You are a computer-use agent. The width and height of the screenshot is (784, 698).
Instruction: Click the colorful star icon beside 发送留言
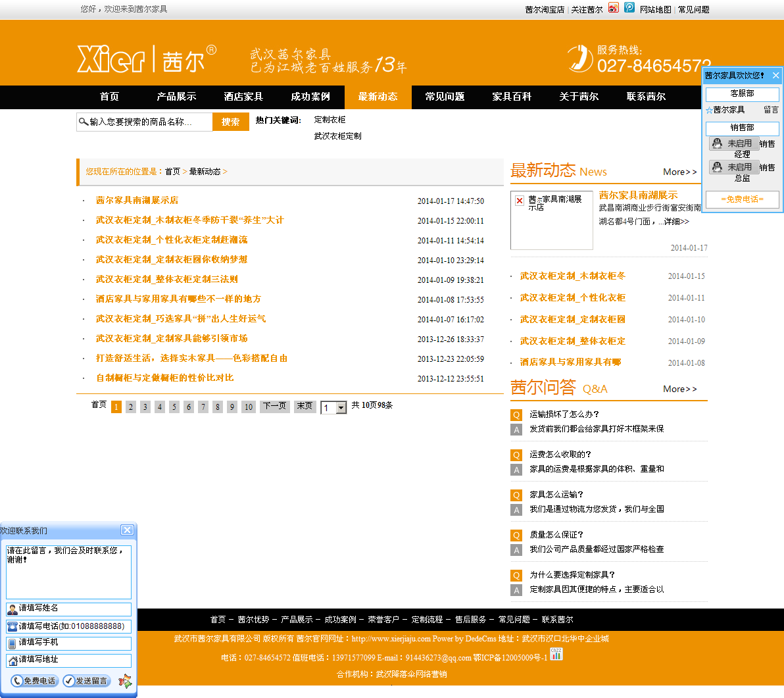[x=124, y=681]
